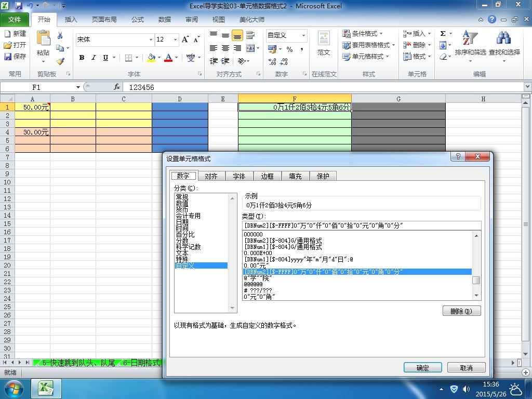The image size is (532, 399).
Task: Apply comma thousands separator style
Action: [x=301, y=49]
